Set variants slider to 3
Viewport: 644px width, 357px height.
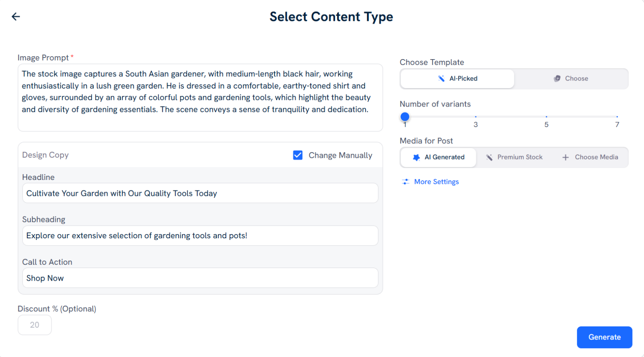(x=475, y=117)
